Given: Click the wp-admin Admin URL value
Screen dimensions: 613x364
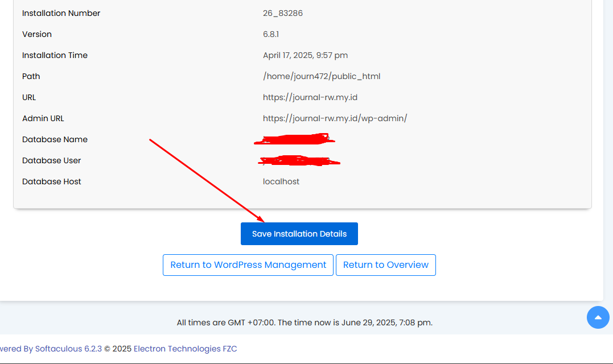Looking at the screenshot, I should (x=335, y=118).
